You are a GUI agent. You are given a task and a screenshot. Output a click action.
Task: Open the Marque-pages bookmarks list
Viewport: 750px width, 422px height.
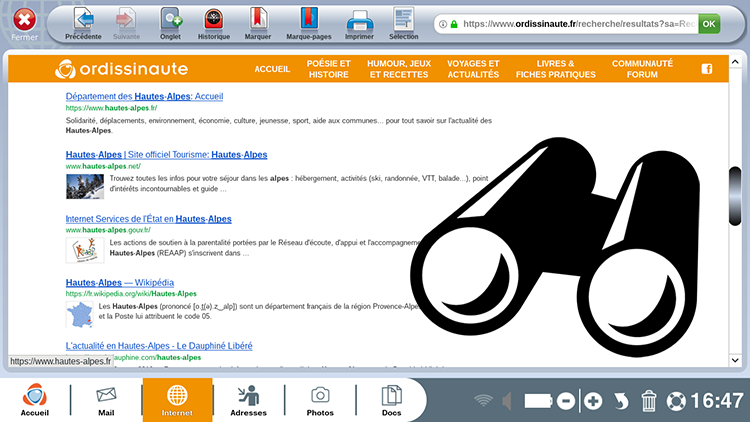pos(309,24)
